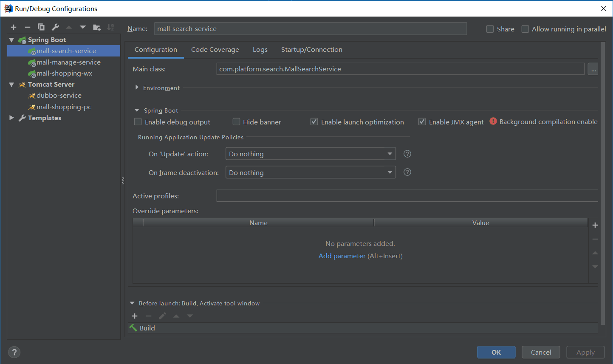
Task: Sort the configurations alphabetically
Action: [110, 27]
